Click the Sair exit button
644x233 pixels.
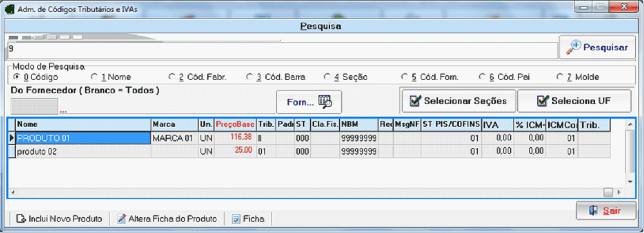point(605,210)
